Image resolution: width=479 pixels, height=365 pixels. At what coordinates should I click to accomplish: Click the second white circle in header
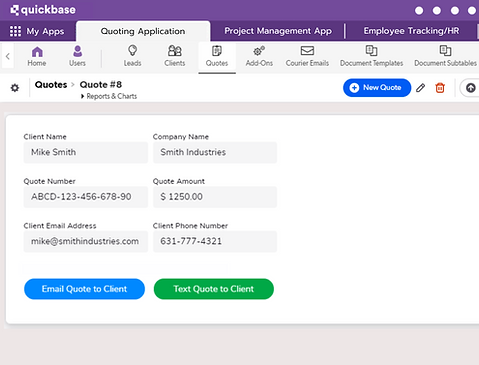coord(437,11)
